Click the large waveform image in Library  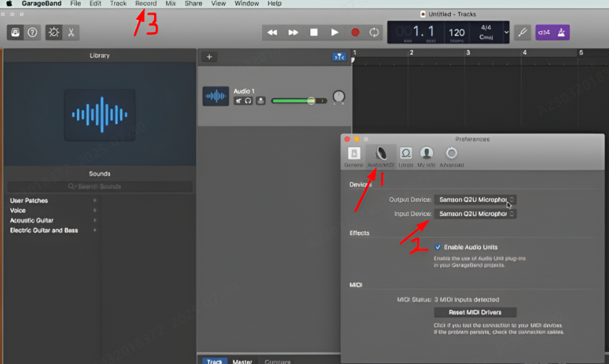[100, 115]
